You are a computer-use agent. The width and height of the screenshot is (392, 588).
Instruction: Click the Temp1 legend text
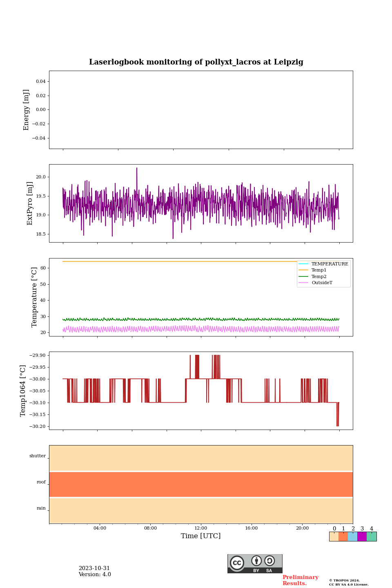tap(319, 270)
